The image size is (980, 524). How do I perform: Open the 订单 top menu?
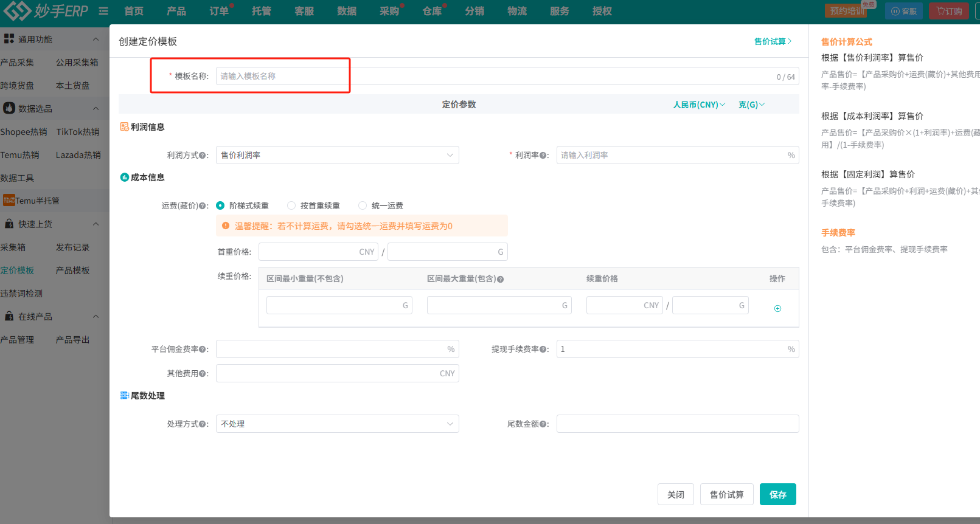(219, 11)
